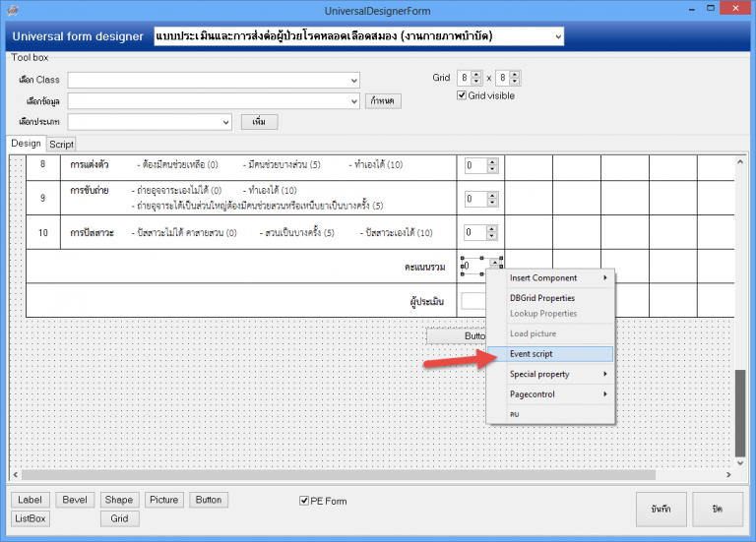Screen dimensions: 756x542
Task: Minimize the UniversalDesignerForm window
Action: point(691,9)
